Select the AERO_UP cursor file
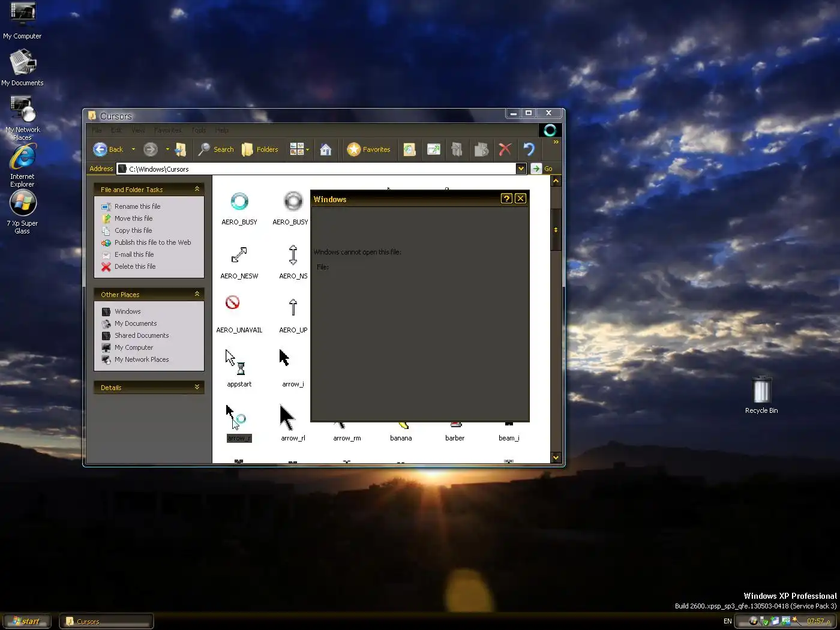The height and width of the screenshot is (630, 840). (x=293, y=314)
